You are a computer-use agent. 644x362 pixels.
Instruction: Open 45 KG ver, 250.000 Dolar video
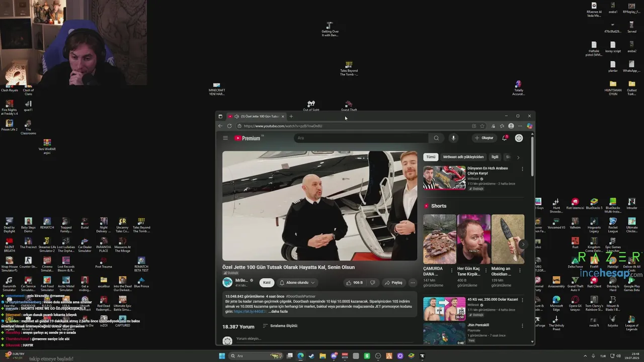click(x=444, y=309)
